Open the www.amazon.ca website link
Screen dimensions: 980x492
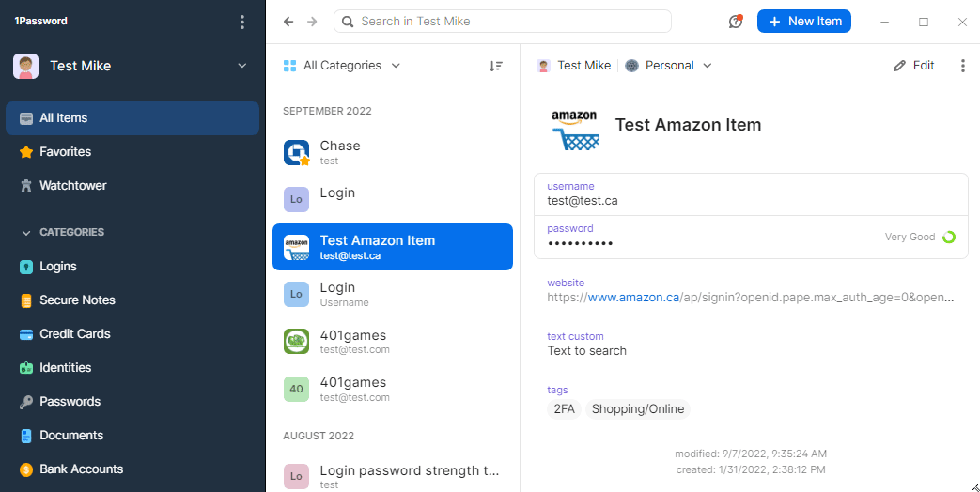click(633, 298)
